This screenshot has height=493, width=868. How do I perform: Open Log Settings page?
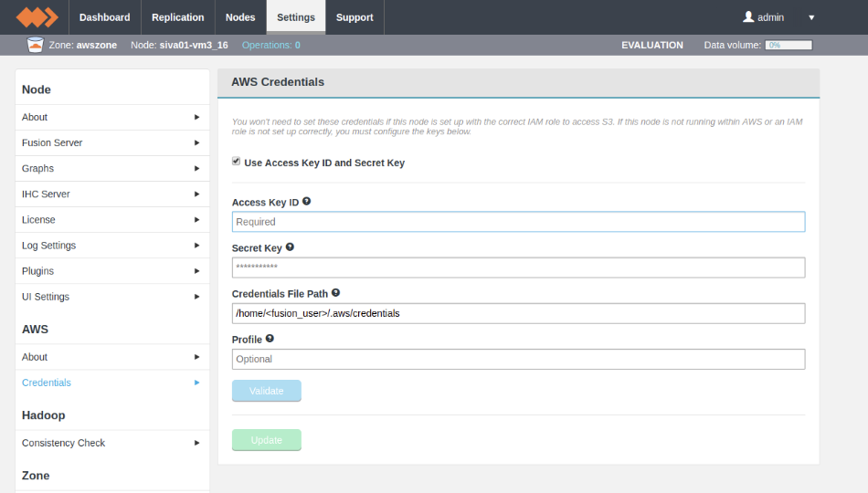point(112,245)
